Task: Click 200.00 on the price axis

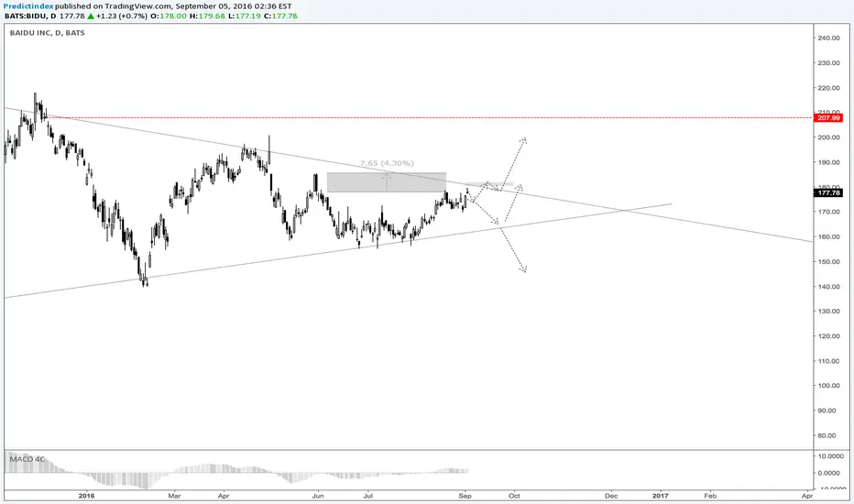Action: 828,137
